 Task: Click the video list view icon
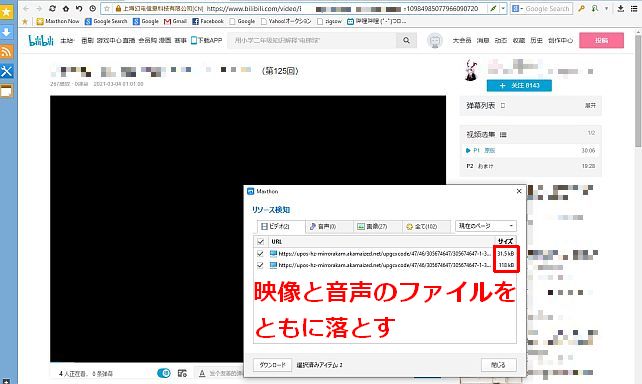point(503,134)
